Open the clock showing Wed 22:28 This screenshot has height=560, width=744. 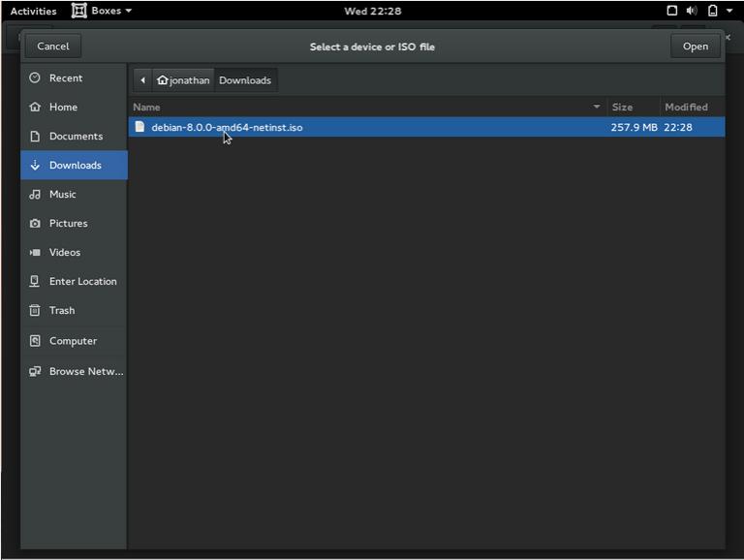(x=372, y=11)
